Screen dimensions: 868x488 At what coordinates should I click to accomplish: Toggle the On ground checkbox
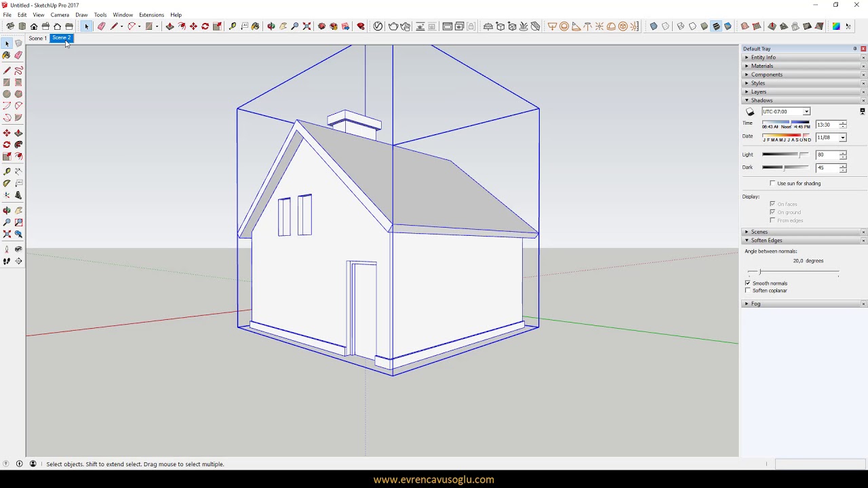click(772, 212)
